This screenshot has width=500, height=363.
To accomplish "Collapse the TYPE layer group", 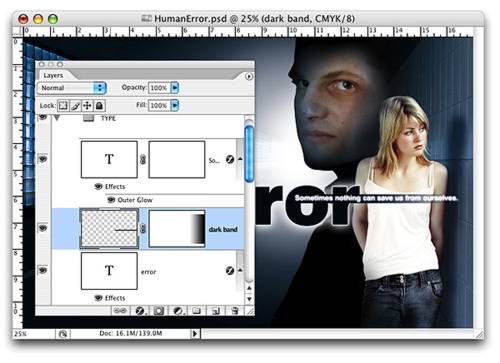I will pos(57,118).
